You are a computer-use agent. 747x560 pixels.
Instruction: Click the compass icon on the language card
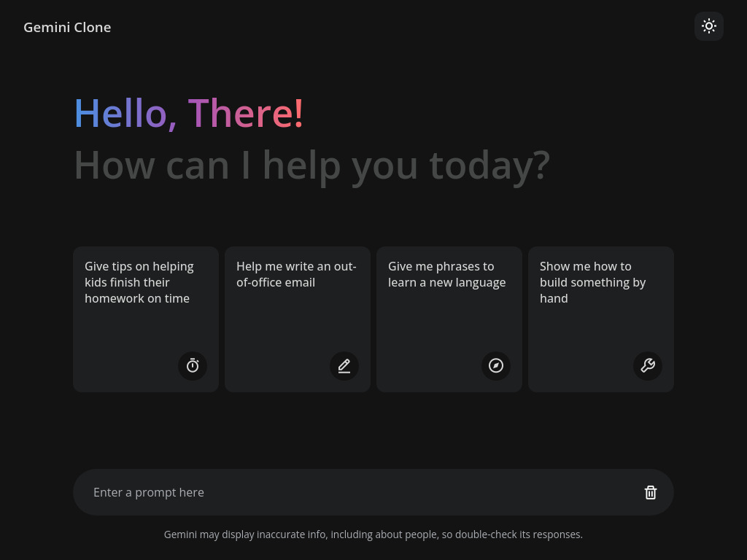[496, 365]
